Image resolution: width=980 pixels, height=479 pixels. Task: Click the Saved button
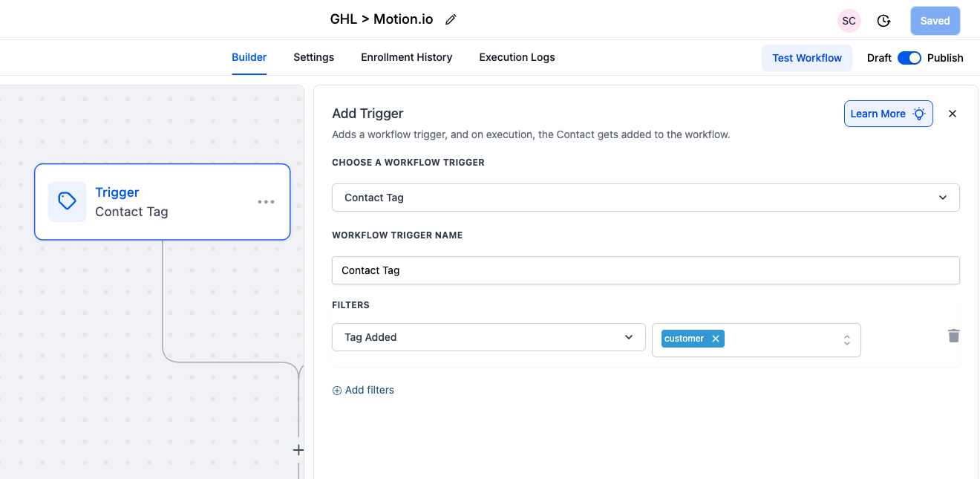click(935, 21)
